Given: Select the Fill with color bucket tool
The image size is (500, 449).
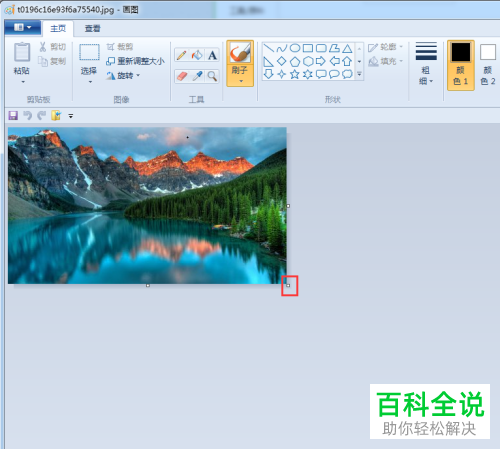Looking at the screenshot, I should pos(197,55).
